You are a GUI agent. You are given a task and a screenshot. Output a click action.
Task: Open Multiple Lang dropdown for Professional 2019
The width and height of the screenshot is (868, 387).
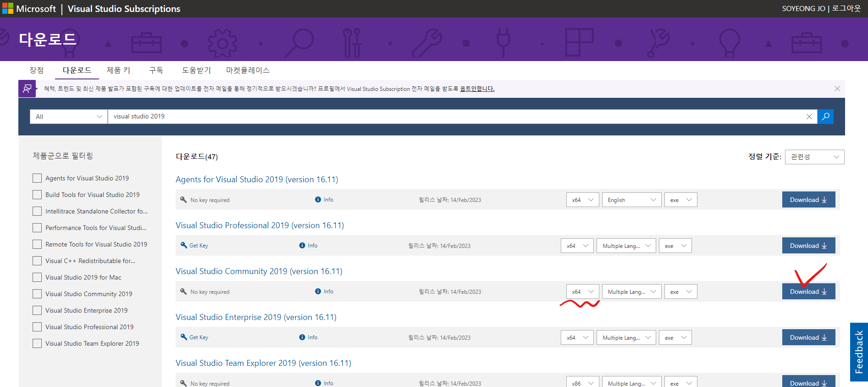(626, 246)
